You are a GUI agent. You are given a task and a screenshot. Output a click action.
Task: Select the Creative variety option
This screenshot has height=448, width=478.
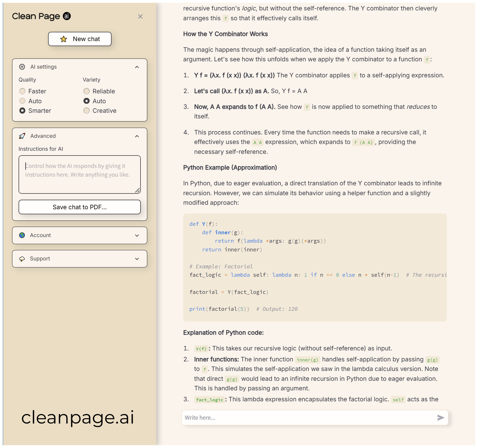[87, 111]
